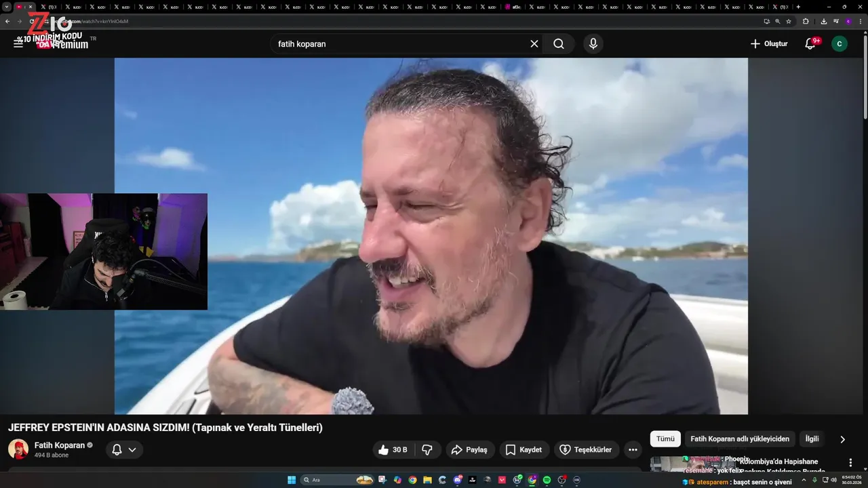Click the 494 B abone subscriber count
Image resolution: width=868 pixels, height=488 pixels.
[52, 455]
